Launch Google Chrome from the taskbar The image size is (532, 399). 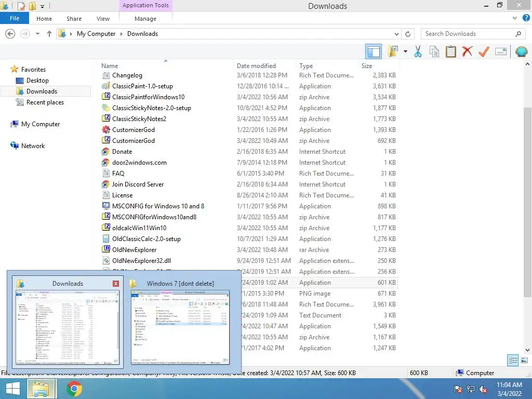point(74,389)
